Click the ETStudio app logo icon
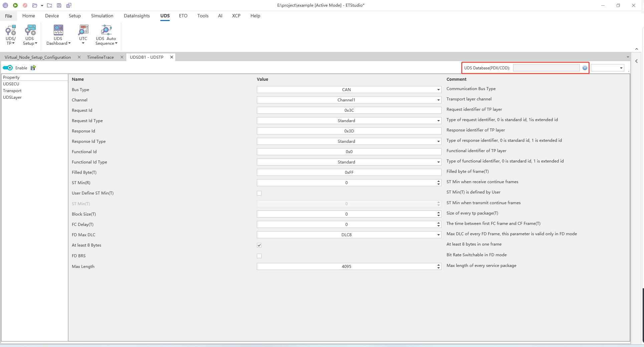 pos(5,5)
